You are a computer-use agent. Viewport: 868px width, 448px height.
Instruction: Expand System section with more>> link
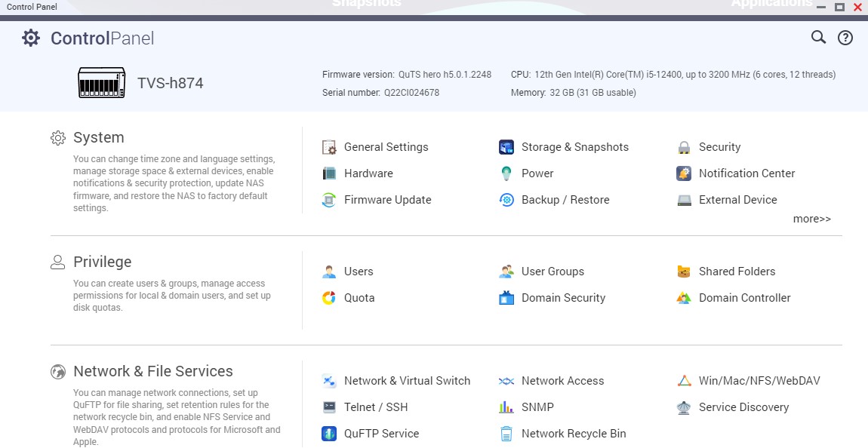[x=811, y=219]
